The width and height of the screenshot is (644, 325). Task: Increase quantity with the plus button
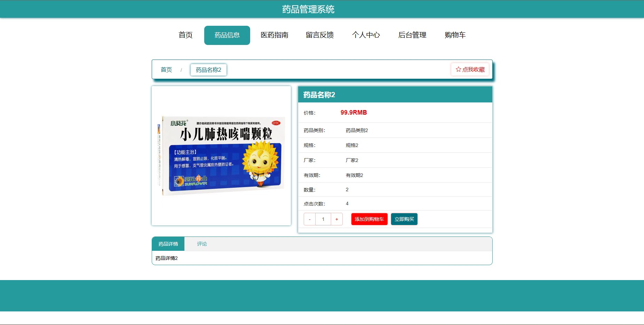click(x=336, y=219)
